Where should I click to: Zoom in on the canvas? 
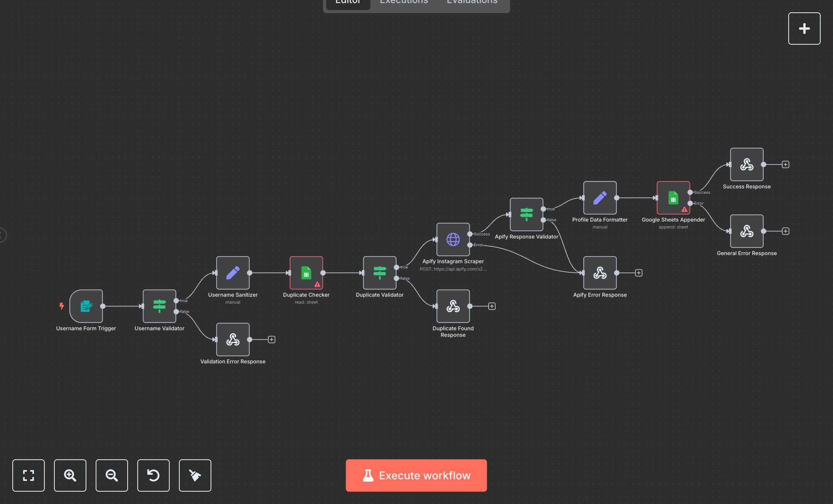[70, 475]
